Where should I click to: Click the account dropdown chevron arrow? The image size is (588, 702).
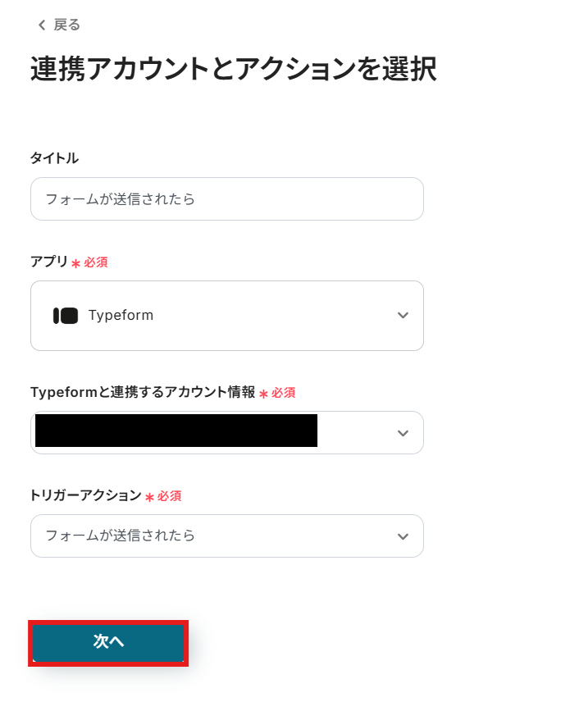click(403, 433)
